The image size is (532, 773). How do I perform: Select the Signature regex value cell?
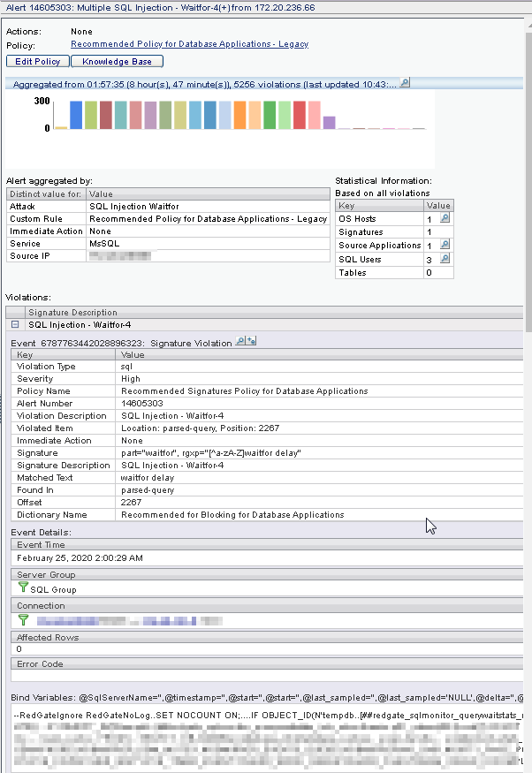coord(211,452)
